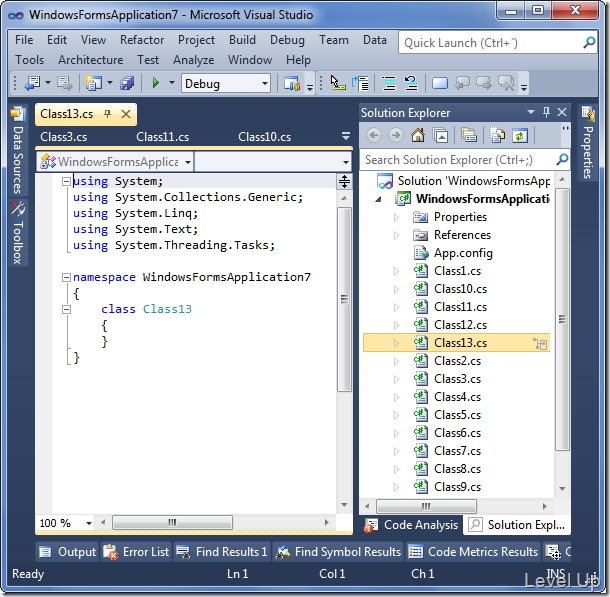The image size is (610, 597).
Task: Toggle the pin on Class13.cs tab
Action: coord(108,114)
